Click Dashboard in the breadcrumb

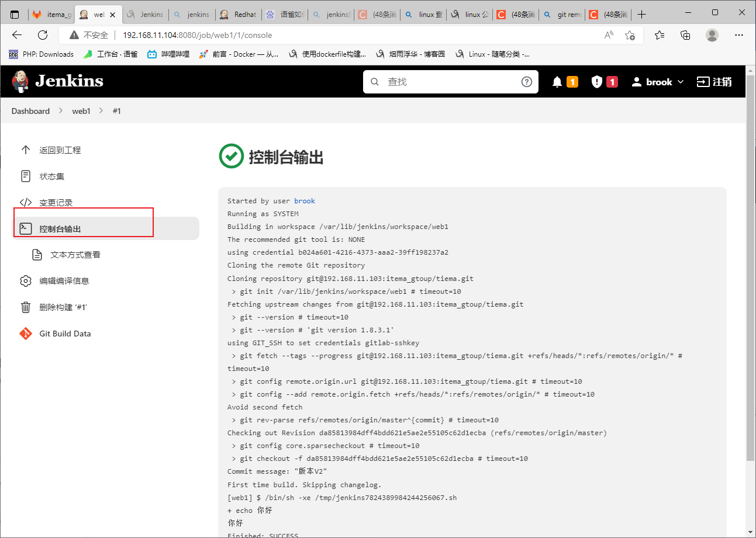(x=30, y=111)
